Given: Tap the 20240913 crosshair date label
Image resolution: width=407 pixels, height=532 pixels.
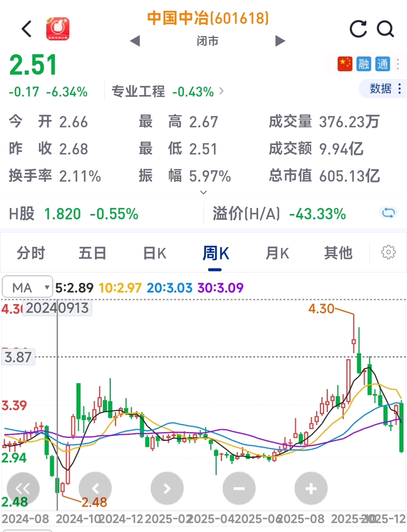Looking at the screenshot, I should click(57, 308).
